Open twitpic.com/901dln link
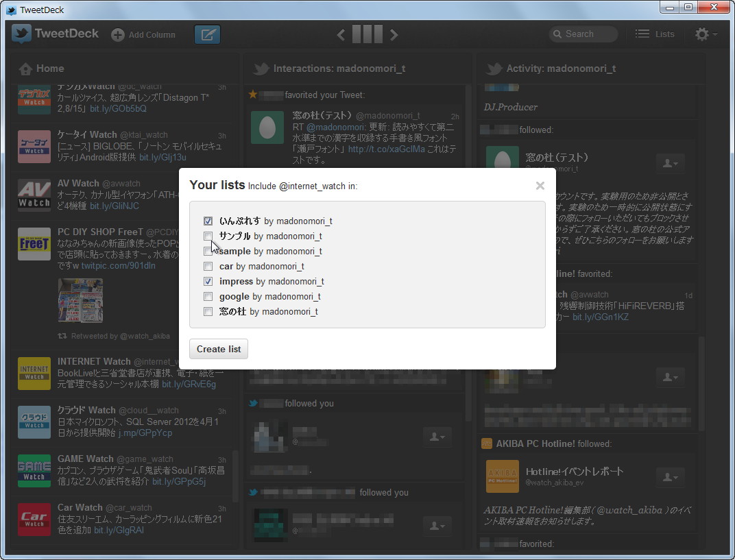 (x=118, y=266)
